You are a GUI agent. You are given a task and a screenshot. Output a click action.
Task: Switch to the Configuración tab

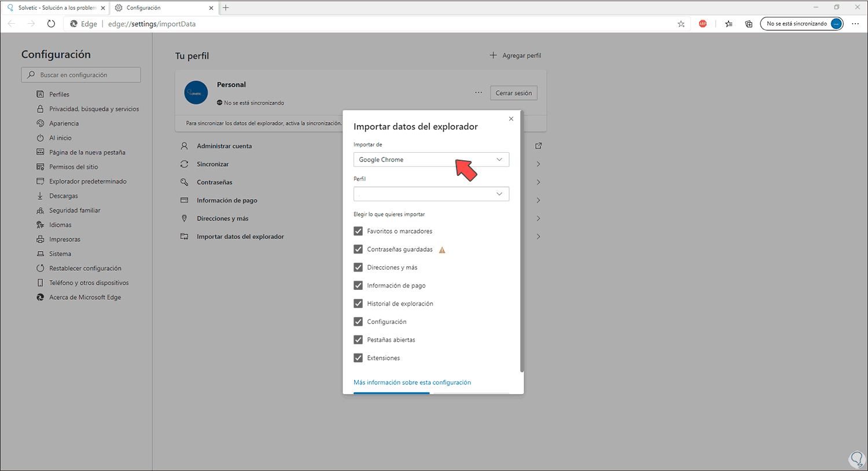point(164,8)
